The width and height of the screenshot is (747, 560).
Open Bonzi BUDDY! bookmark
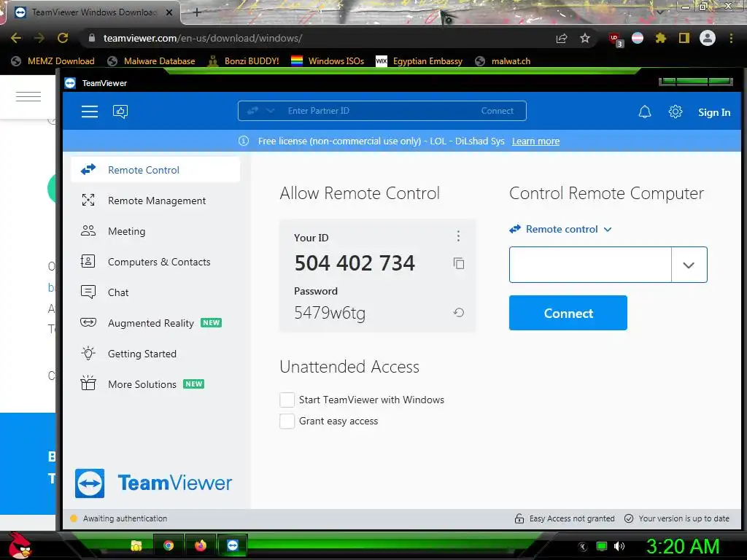(x=244, y=61)
